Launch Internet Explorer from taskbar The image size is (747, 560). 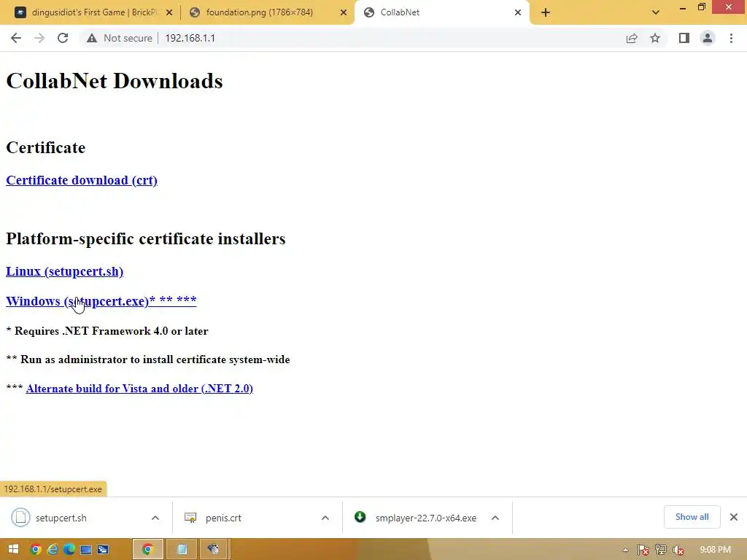pyautogui.click(x=53, y=550)
